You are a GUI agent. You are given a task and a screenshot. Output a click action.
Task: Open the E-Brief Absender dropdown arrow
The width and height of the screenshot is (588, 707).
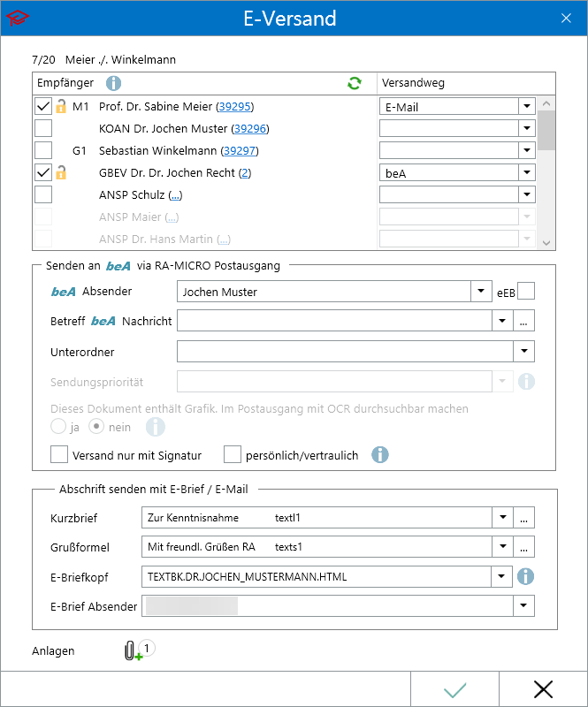tap(523, 606)
